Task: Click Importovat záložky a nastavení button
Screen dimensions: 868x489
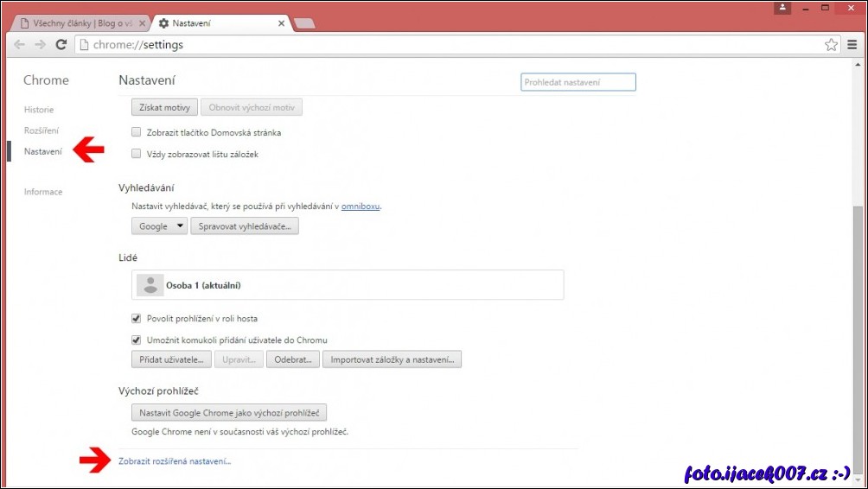Action: (392, 359)
